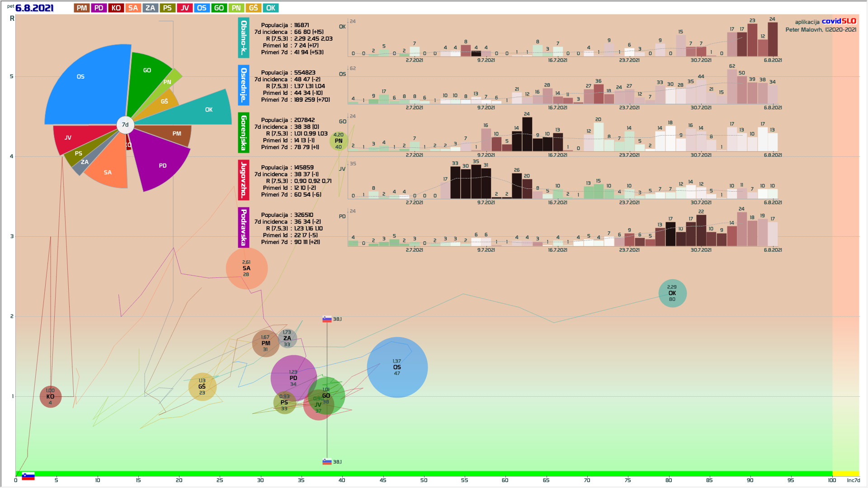868x488 pixels.
Task: Toggle the PM region legend chip
Action: point(82,8)
